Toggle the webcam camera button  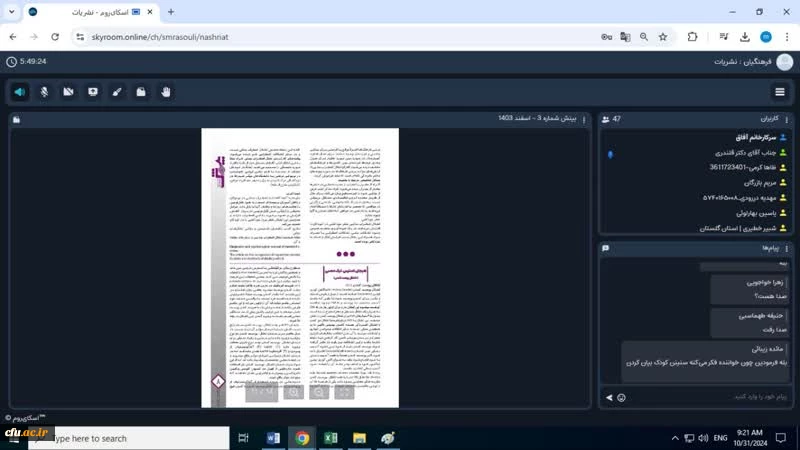coord(68,92)
